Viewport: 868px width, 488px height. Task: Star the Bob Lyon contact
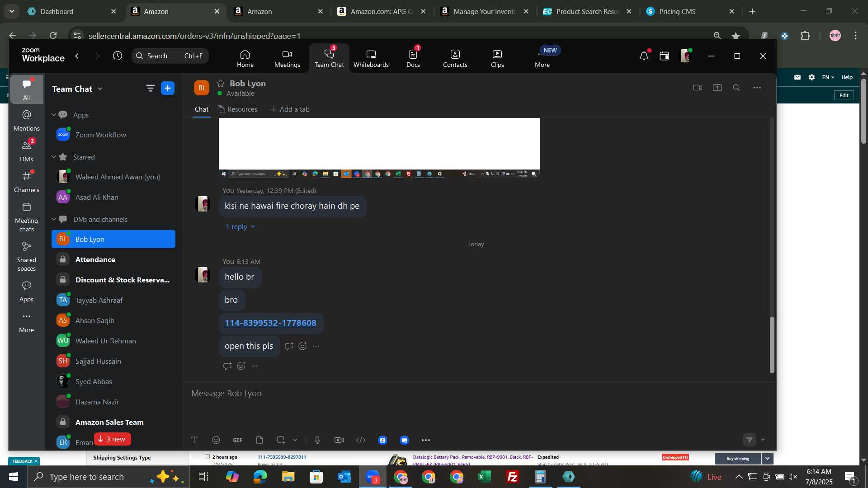click(221, 83)
